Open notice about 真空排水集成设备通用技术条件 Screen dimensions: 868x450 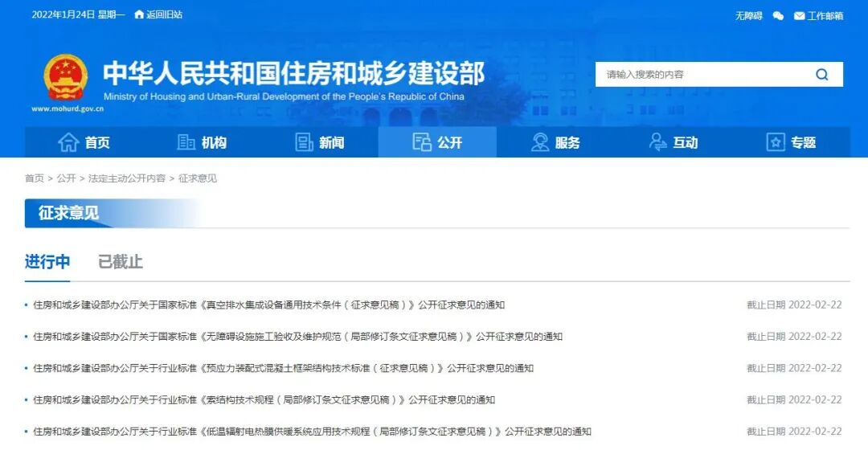(269, 305)
